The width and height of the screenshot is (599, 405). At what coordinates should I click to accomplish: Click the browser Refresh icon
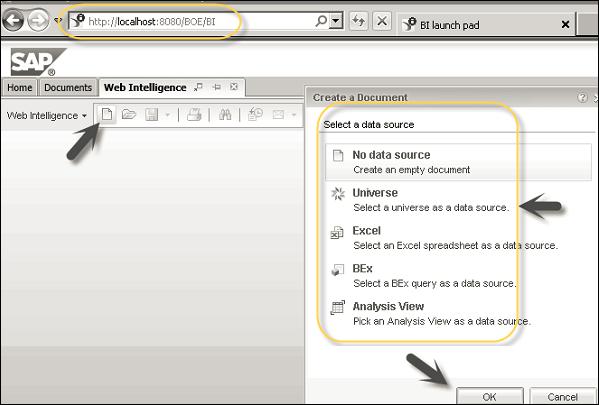(x=358, y=21)
